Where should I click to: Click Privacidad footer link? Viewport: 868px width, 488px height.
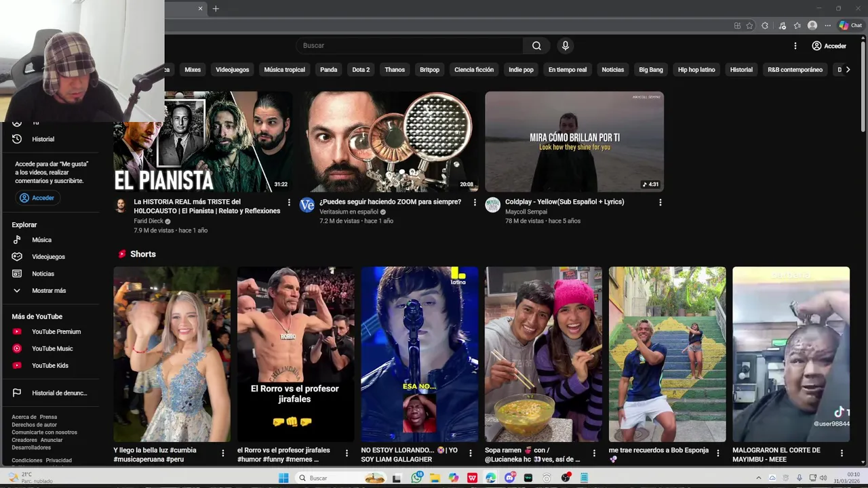click(x=59, y=460)
